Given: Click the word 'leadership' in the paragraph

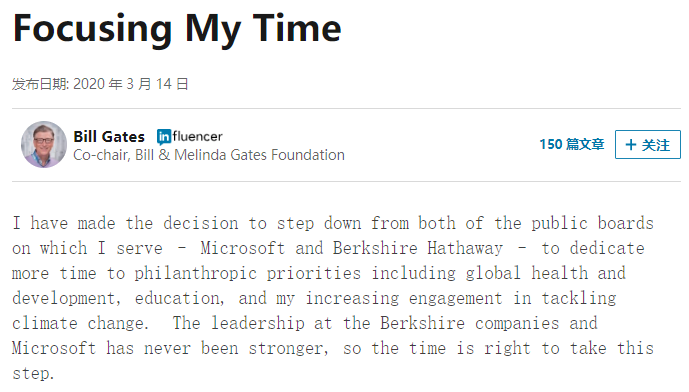Looking at the screenshot, I should point(257,323).
